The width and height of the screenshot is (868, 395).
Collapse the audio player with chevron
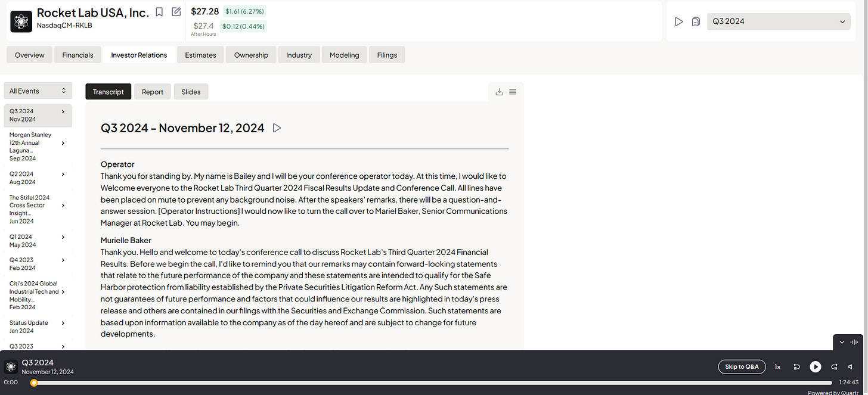[842, 342]
